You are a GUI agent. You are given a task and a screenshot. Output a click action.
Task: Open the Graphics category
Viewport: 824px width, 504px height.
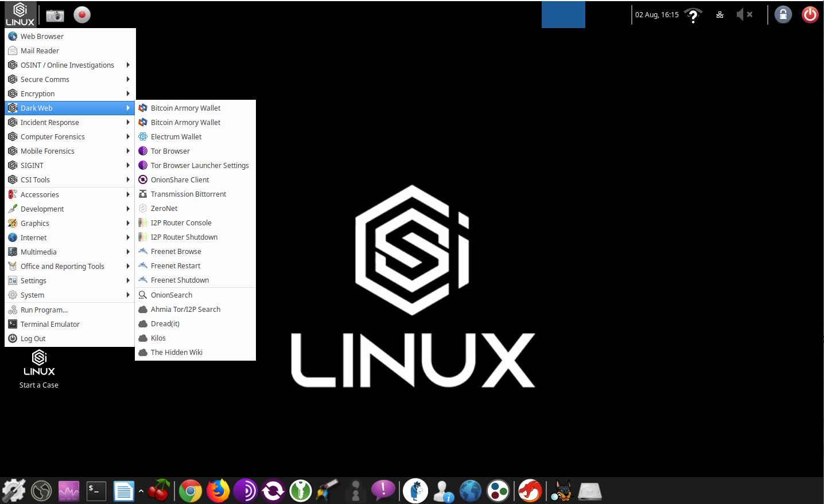[x=70, y=223]
